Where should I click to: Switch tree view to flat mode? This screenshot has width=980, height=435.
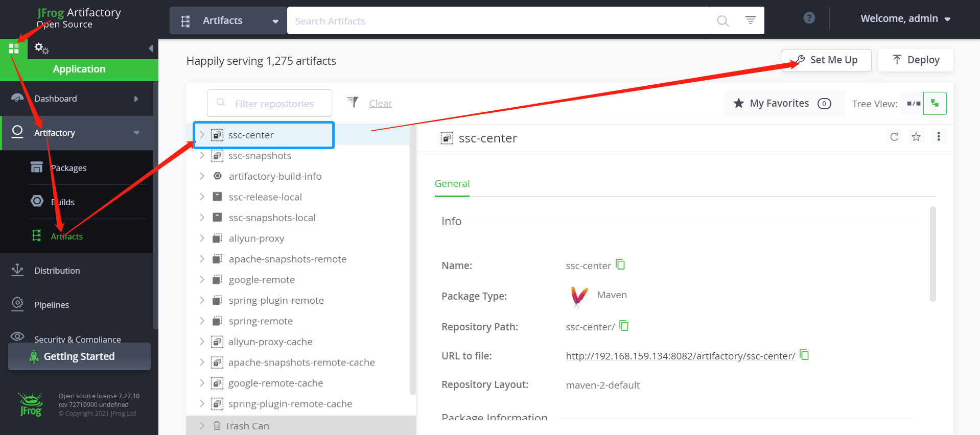coord(914,104)
